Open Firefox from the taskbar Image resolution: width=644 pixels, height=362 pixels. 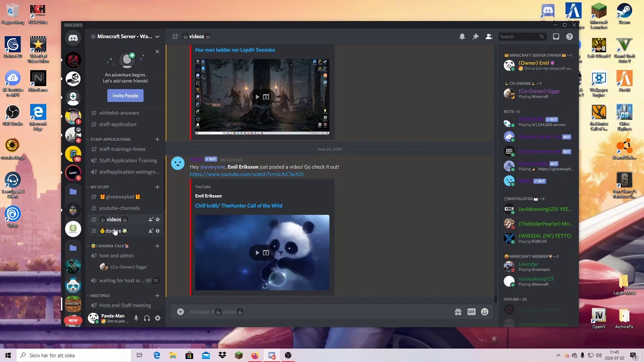point(255,355)
